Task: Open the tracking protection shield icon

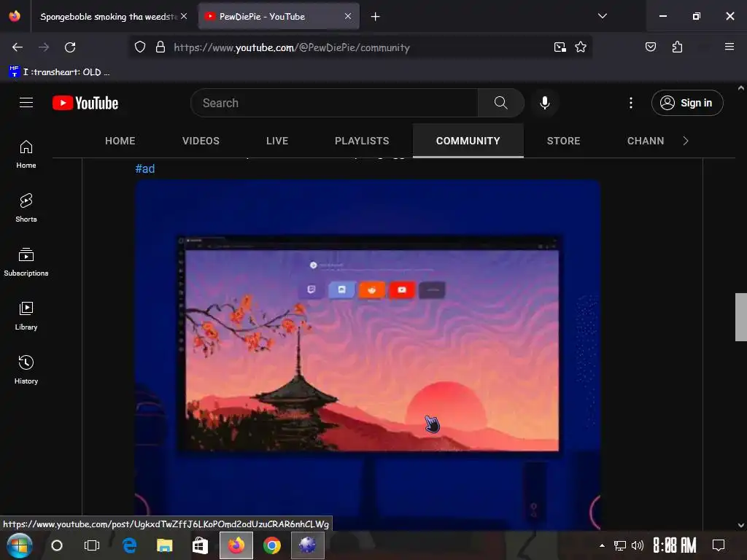Action: click(x=139, y=47)
